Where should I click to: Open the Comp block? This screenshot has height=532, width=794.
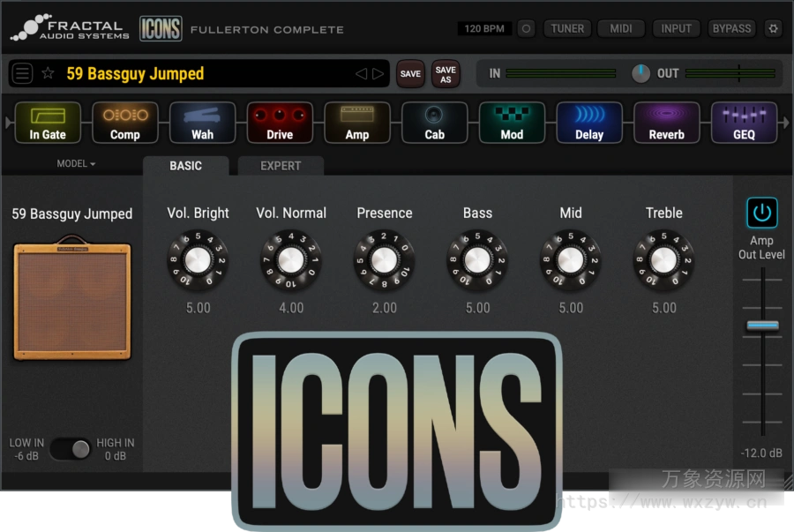[x=124, y=122]
